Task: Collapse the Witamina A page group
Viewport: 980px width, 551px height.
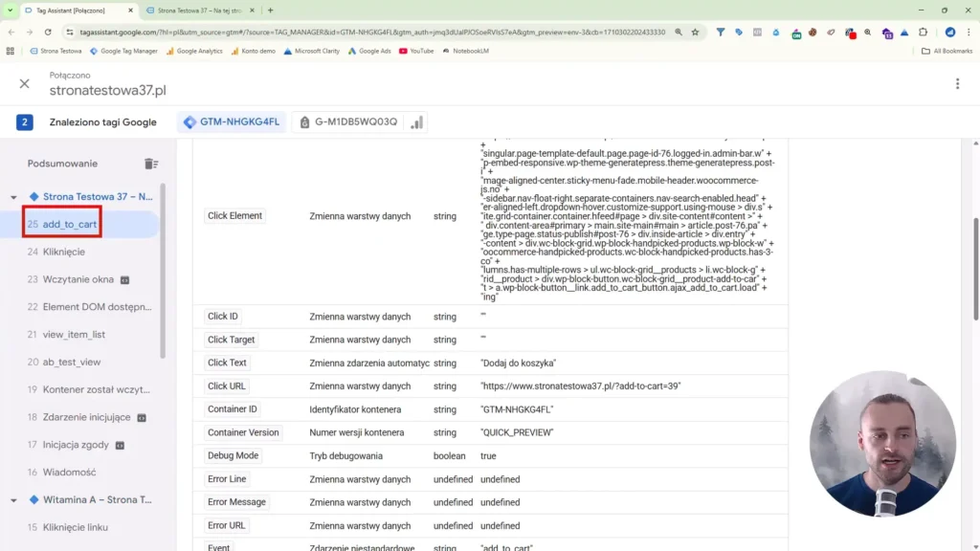Action: coord(13,500)
